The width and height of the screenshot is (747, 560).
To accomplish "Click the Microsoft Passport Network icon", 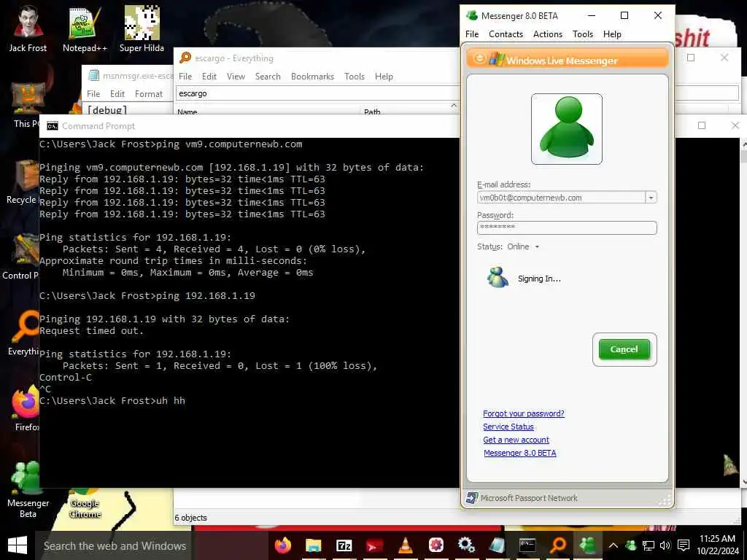I will (472, 498).
